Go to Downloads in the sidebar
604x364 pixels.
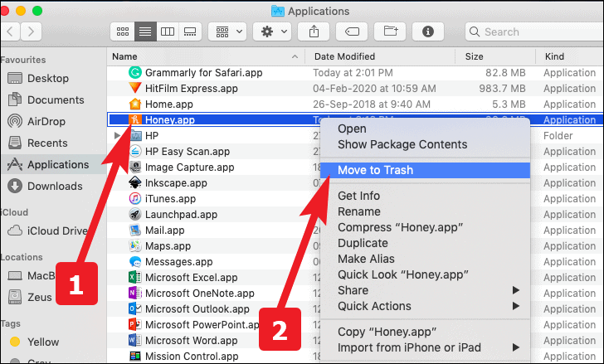pyautogui.click(x=55, y=187)
